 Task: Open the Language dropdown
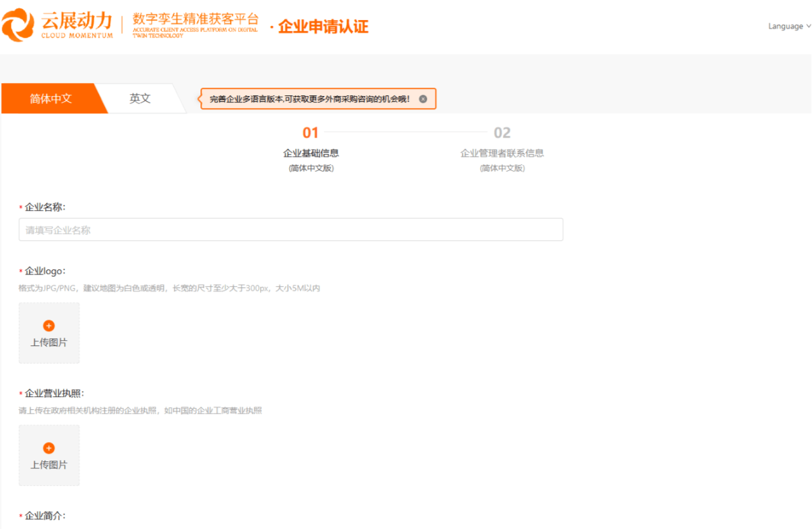coord(785,26)
